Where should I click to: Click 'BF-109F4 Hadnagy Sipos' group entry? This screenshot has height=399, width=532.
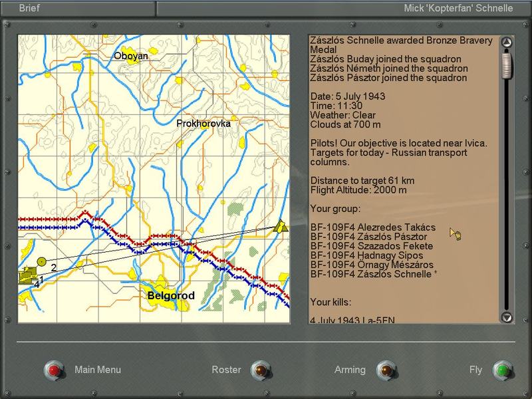point(367,255)
